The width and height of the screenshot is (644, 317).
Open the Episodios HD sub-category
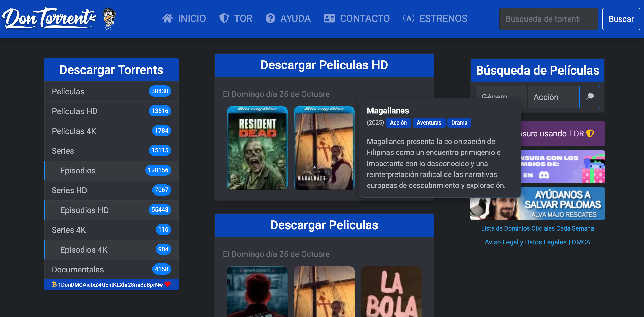click(x=111, y=210)
